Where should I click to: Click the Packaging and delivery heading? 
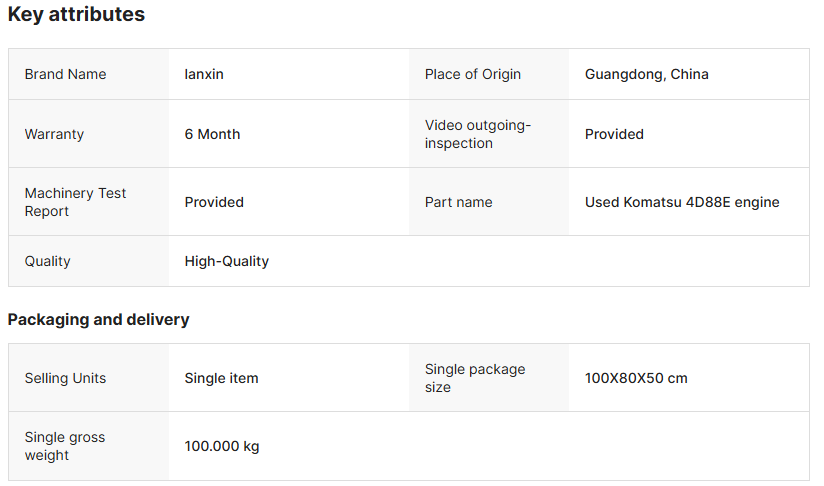(98, 320)
